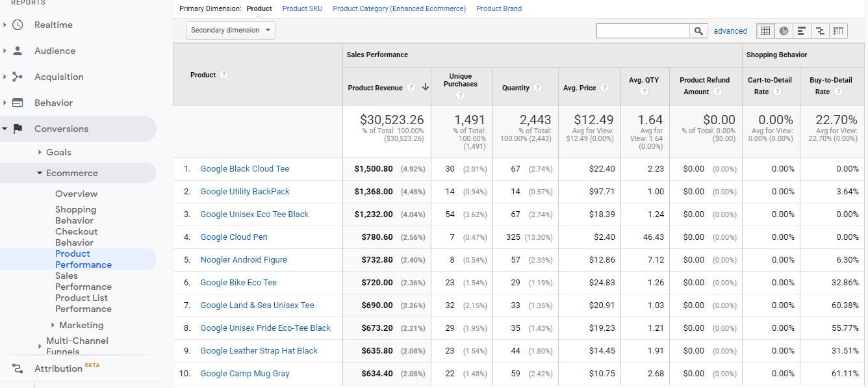Click the advanced filter link

coord(730,31)
